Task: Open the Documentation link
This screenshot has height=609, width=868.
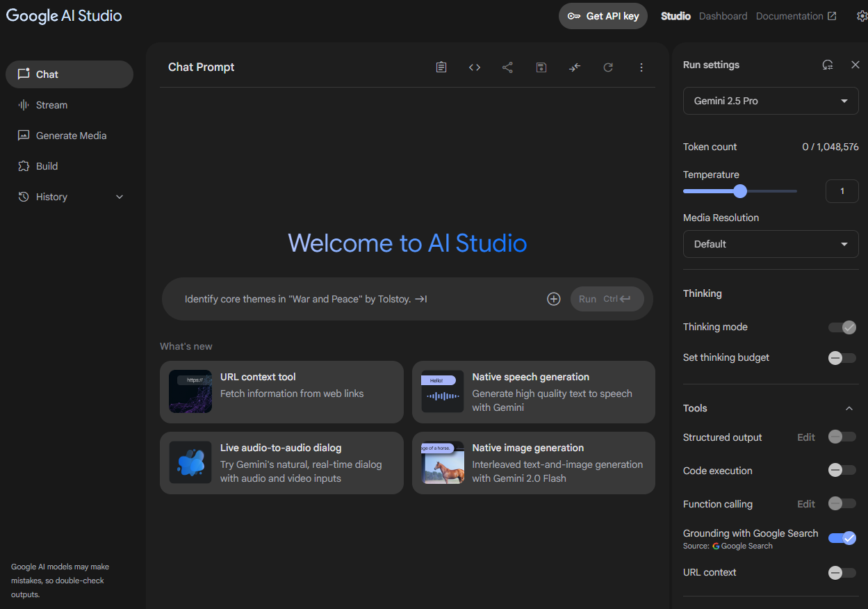Action: [796, 16]
